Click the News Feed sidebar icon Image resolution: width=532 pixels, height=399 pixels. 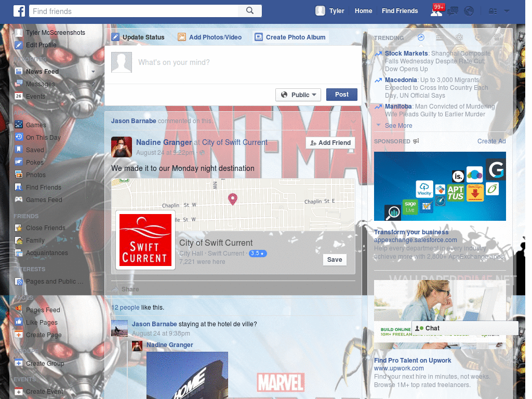19,71
